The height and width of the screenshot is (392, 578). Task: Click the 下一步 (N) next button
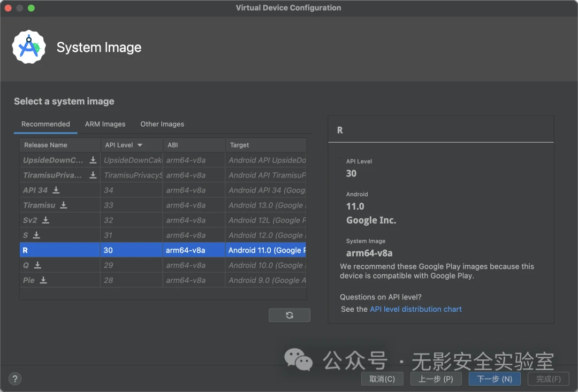click(495, 379)
